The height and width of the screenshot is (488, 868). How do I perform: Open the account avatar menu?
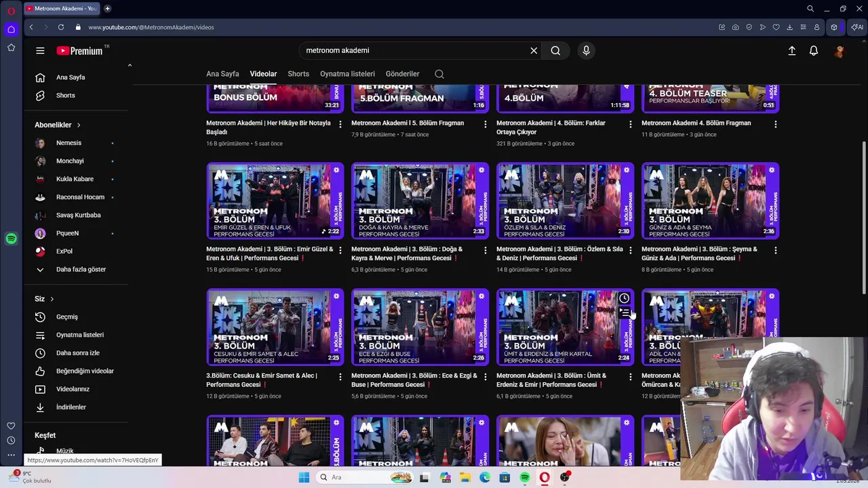pos(840,50)
